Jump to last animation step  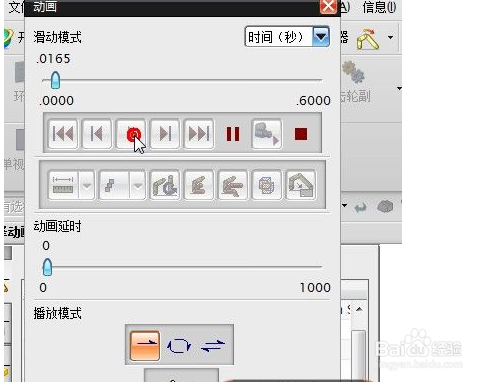coord(199,134)
